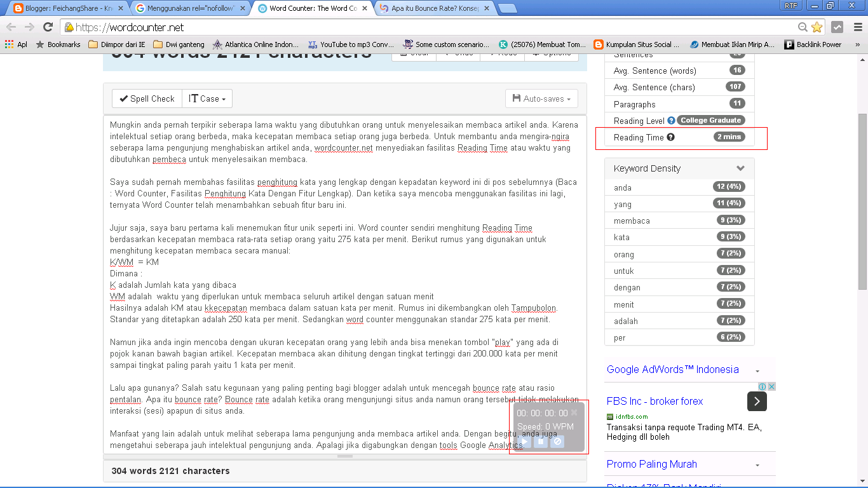Click the Avg. Sentence (words) value 16
868x488 pixels.
(x=737, y=70)
